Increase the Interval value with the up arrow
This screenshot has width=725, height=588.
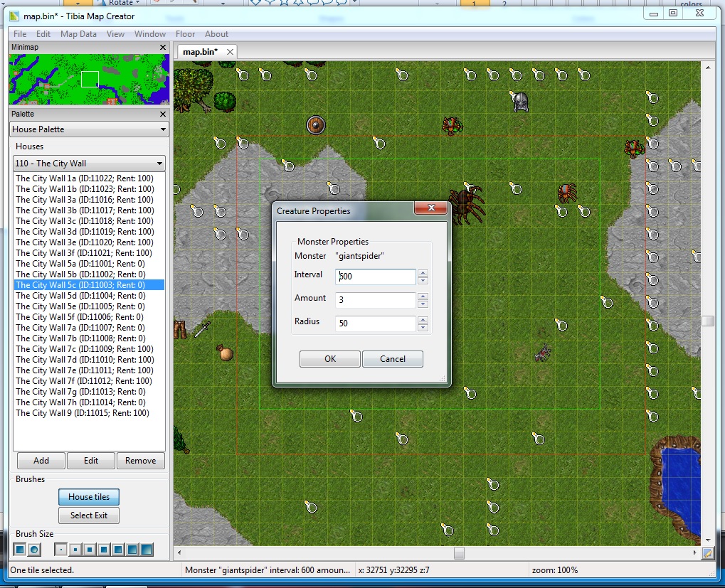[x=423, y=273]
